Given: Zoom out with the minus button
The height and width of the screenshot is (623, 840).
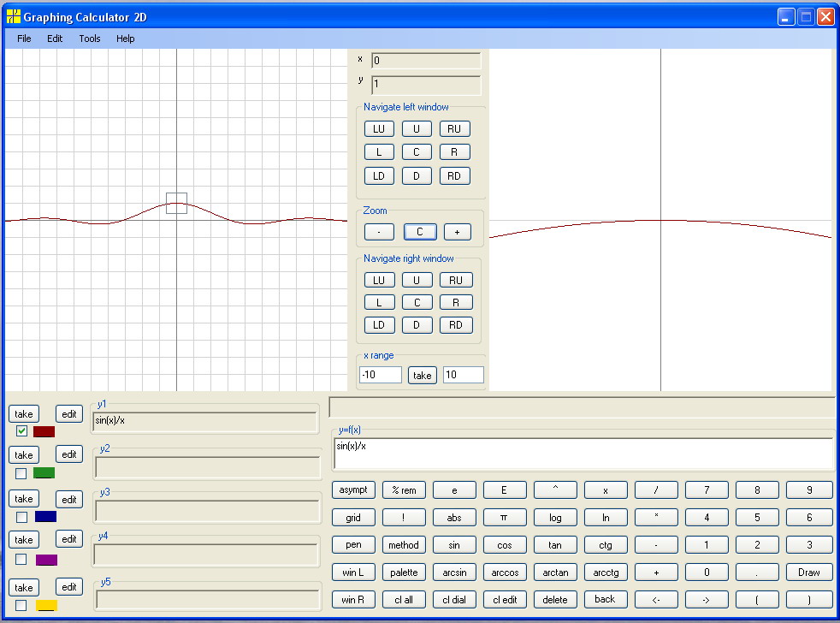Looking at the screenshot, I should [x=379, y=232].
